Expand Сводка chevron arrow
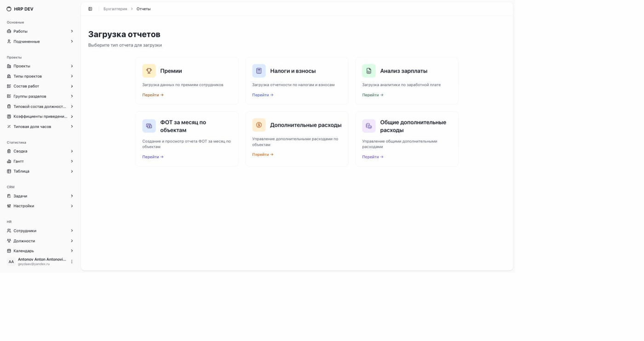 pyautogui.click(x=72, y=151)
